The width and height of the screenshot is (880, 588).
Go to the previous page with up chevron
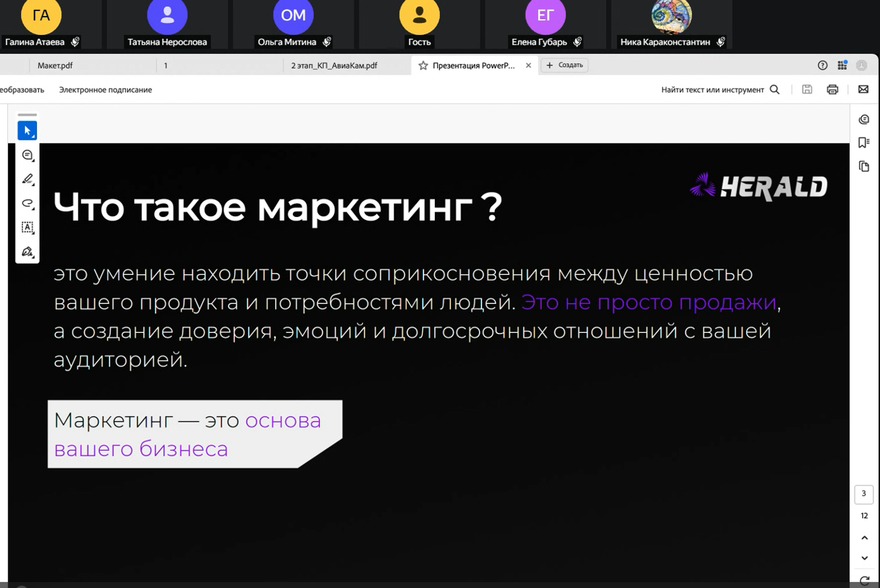(x=864, y=538)
